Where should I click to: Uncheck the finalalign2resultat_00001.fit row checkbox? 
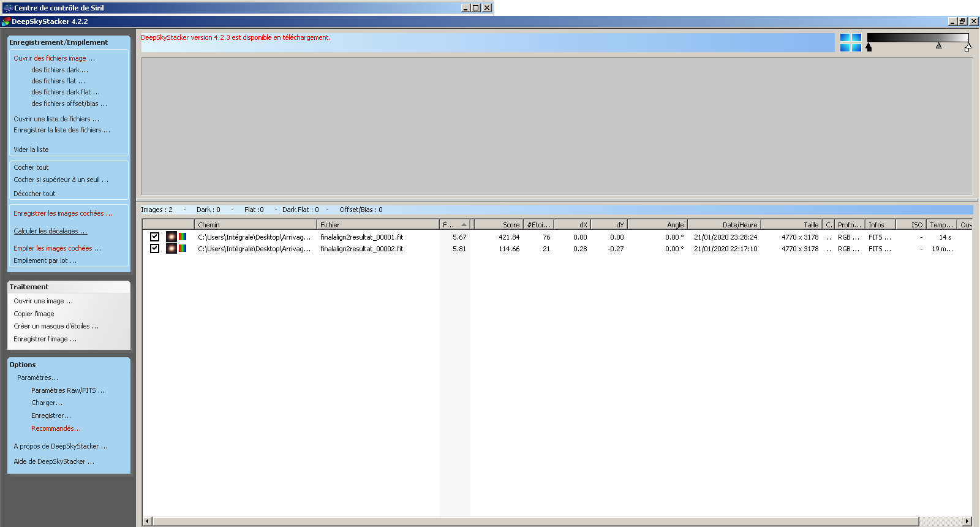155,237
